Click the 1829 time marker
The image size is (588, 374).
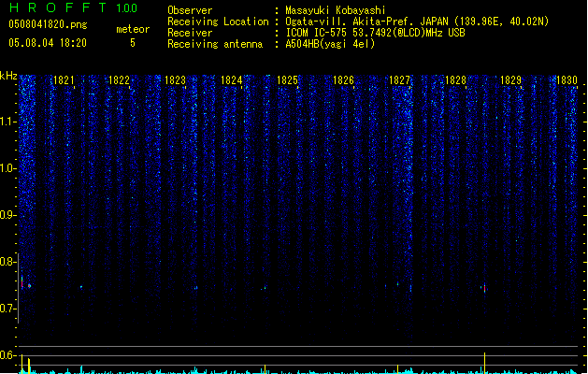pyautogui.click(x=510, y=80)
